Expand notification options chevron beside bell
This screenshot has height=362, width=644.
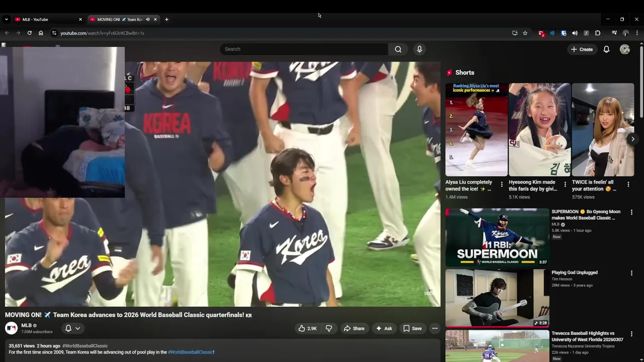pyautogui.click(x=77, y=328)
